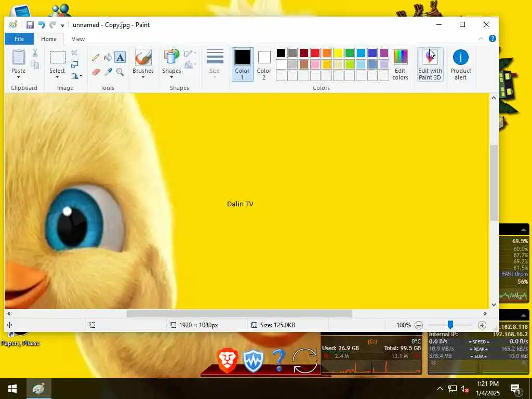The image size is (532, 399).
Task: Click the vertical scrollbar thumb
Action: (494, 182)
